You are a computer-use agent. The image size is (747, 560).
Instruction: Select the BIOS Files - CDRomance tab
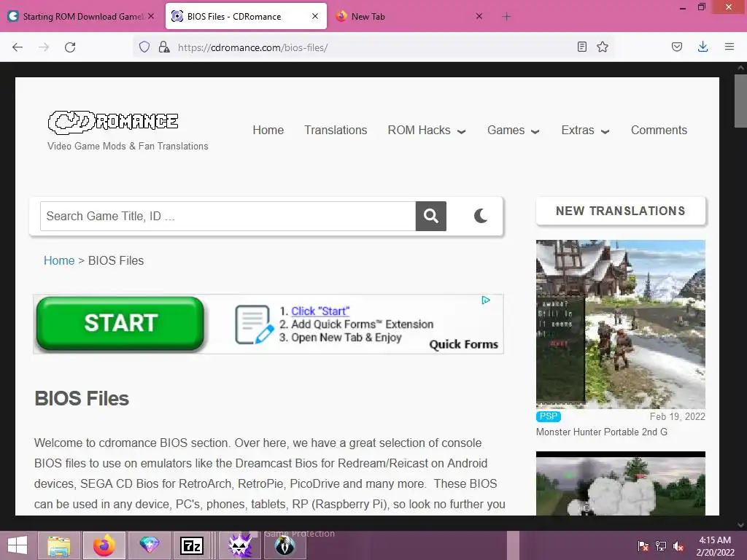pos(246,16)
